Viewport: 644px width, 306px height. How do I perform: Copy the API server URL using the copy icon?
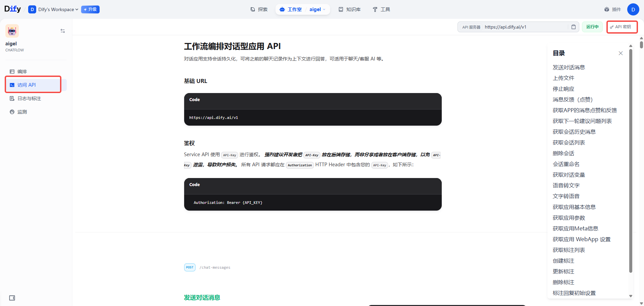pos(574,27)
